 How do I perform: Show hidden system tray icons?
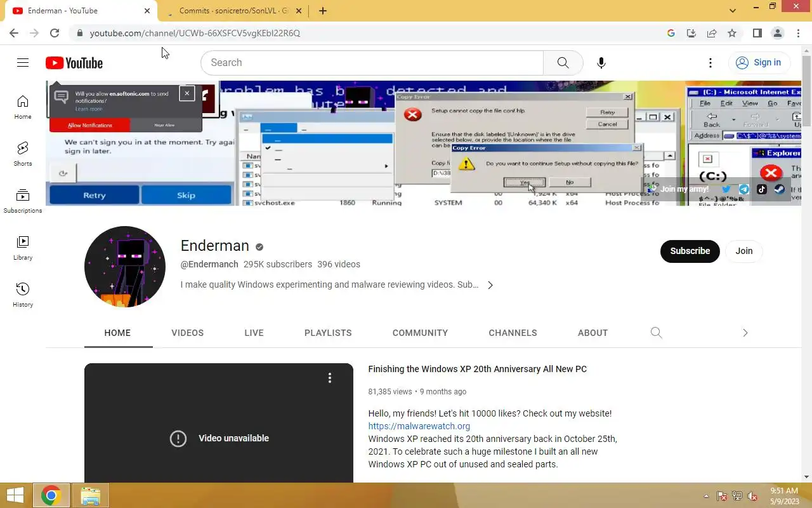point(706,496)
